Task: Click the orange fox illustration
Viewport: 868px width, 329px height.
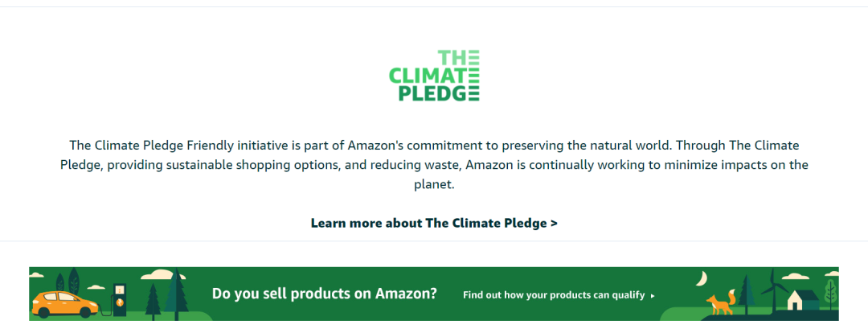Action: tap(721, 302)
